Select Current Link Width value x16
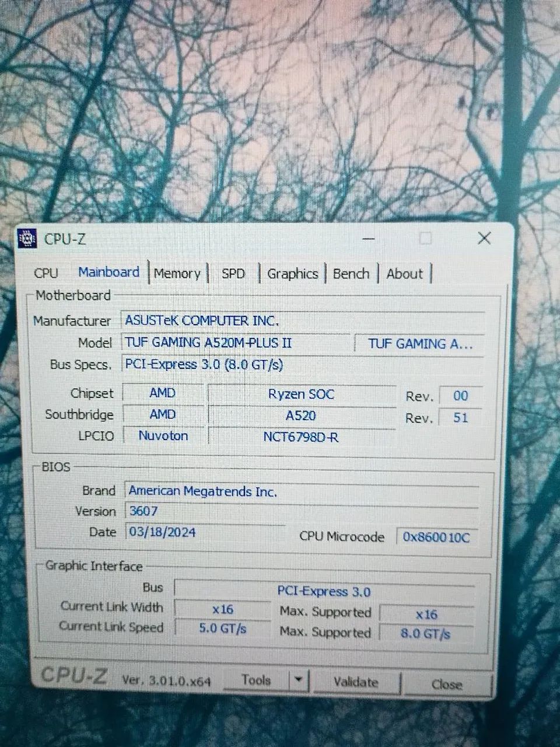This screenshot has width=560, height=747. tap(223, 609)
